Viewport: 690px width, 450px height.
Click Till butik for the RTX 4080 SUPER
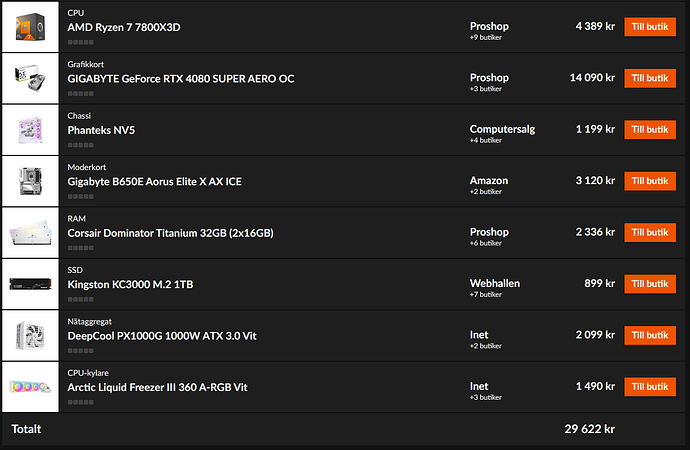650,78
